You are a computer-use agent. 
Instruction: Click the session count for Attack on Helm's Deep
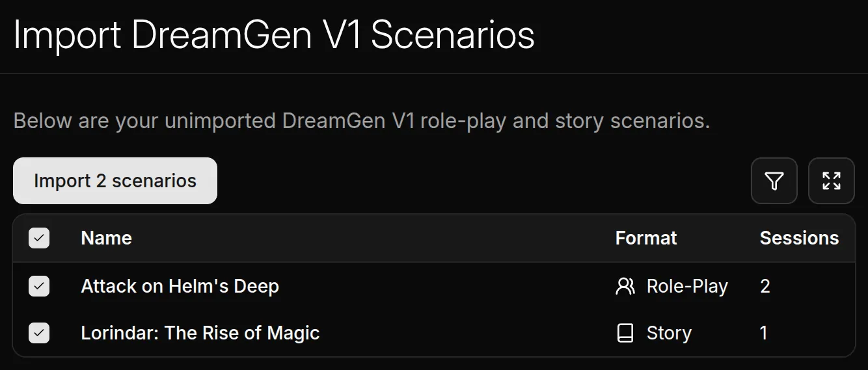[x=765, y=286]
